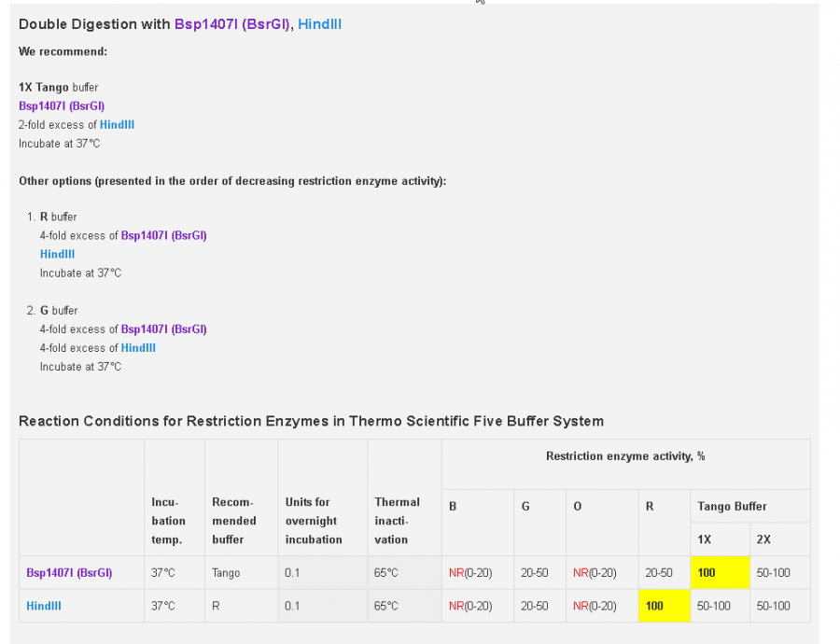The width and height of the screenshot is (840, 644).
Task: Click Bsp1407I (BsrGI) link below 1X Tango buffer
Action: [x=62, y=105]
